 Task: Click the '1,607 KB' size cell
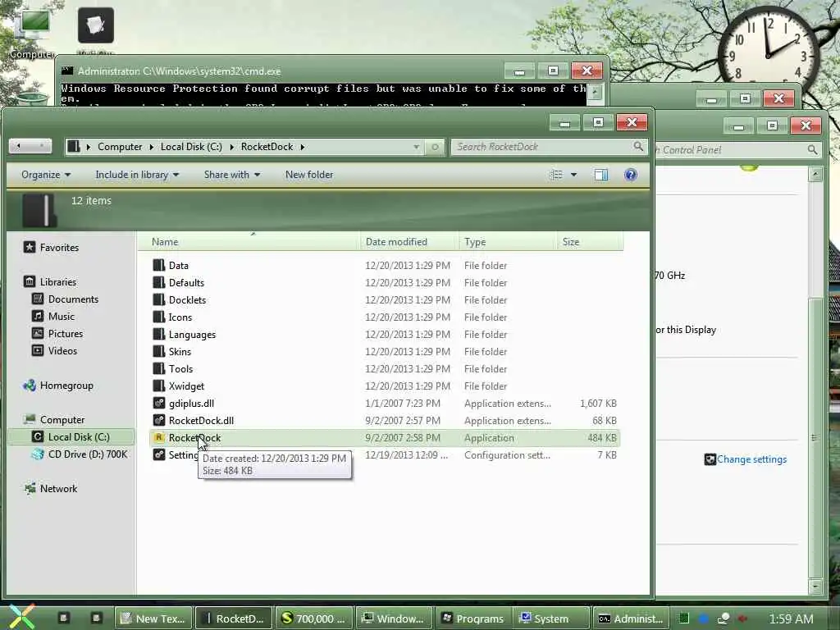point(598,403)
